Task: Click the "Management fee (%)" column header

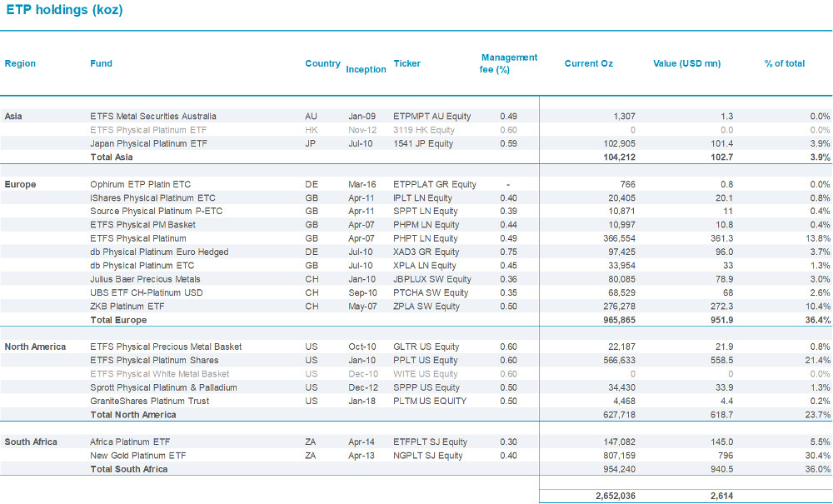Action: [x=508, y=63]
